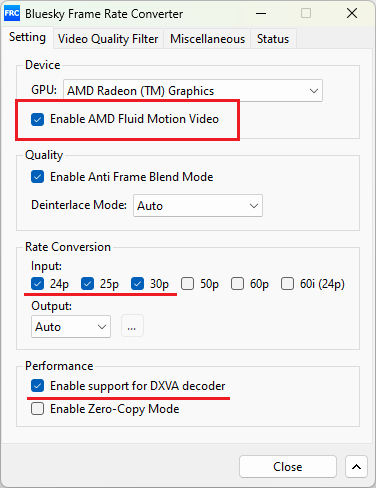Click the up-chevron button beside Close

(x=356, y=467)
